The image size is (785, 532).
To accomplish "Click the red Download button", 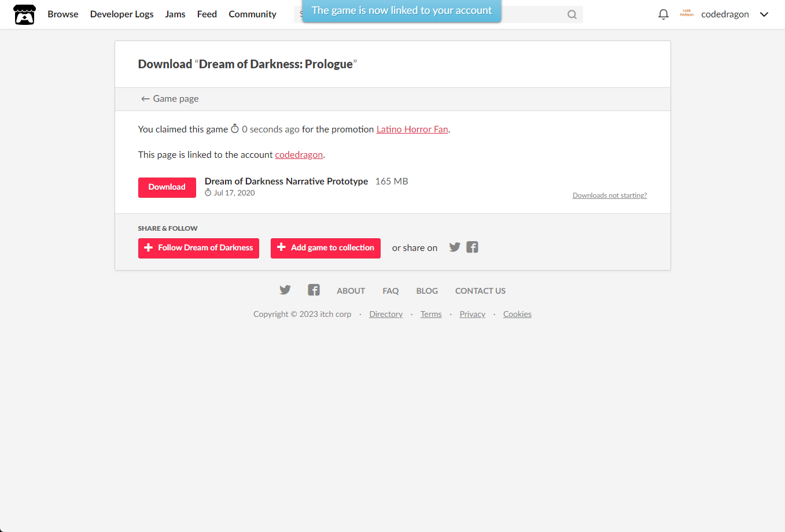I will pos(167,187).
